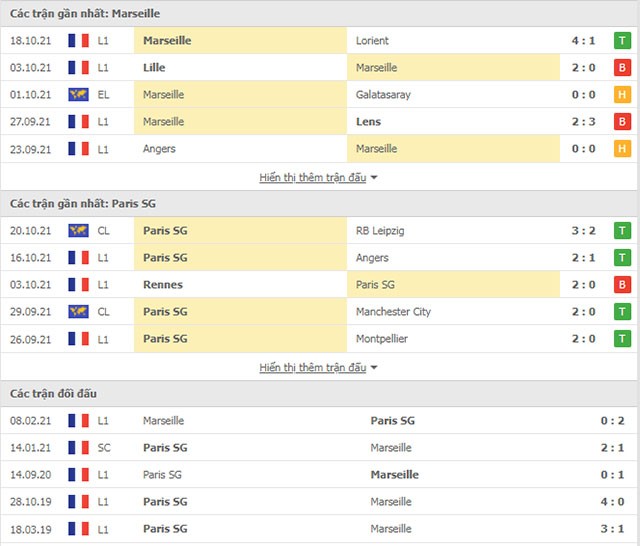Open the 14.01.21 SC head-to-head match row
This screenshot has height=546, width=640.
pos(320,448)
